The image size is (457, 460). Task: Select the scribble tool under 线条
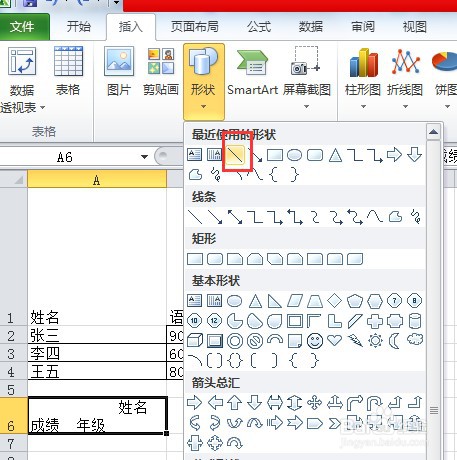(415, 217)
